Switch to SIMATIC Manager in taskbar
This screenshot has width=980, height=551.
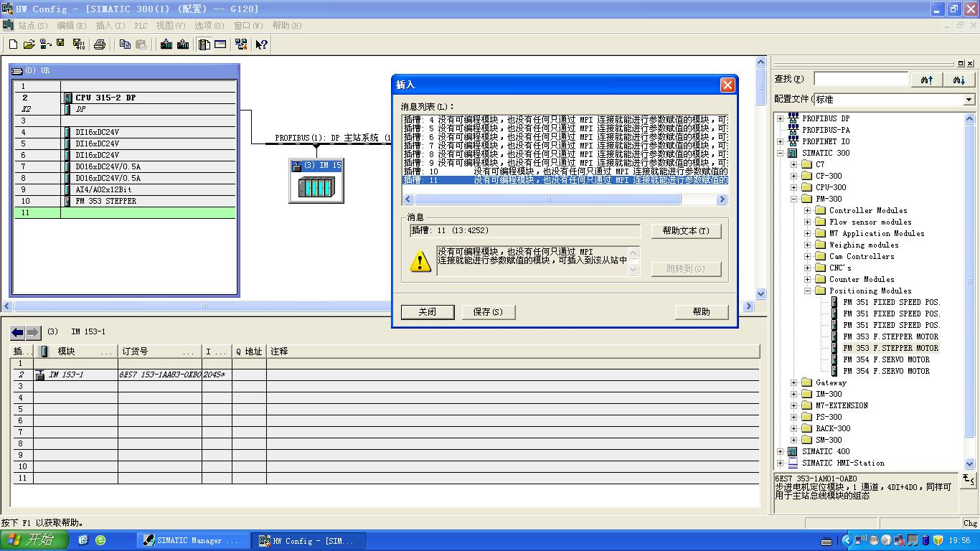pyautogui.click(x=192, y=540)
